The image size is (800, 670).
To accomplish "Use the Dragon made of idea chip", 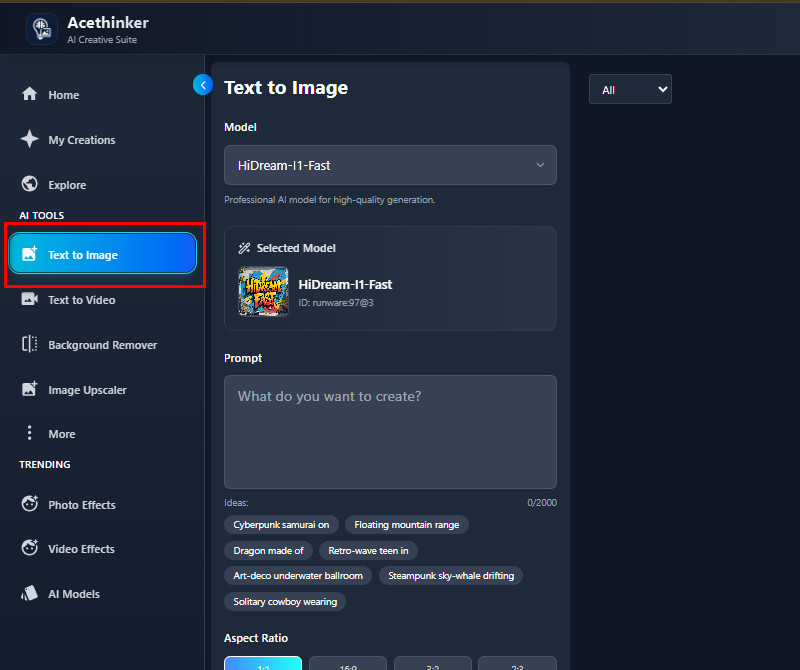I will tap(268, 551).
